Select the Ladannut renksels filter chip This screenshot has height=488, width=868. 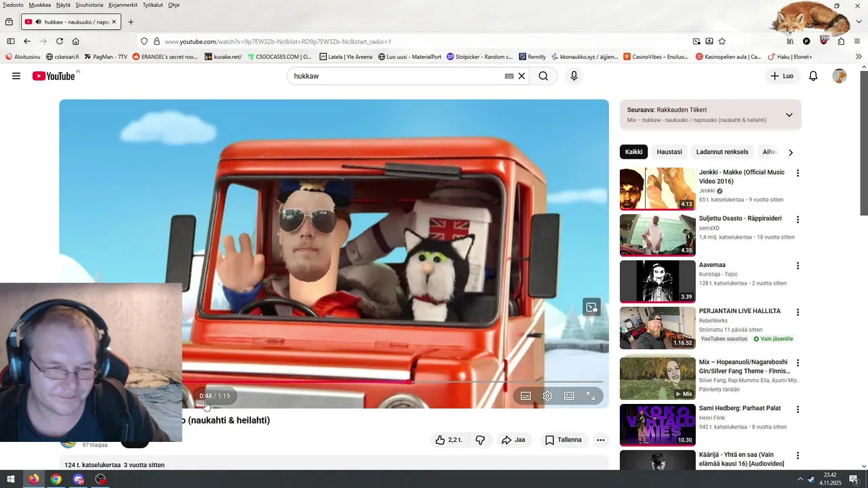tap(722, 152)
